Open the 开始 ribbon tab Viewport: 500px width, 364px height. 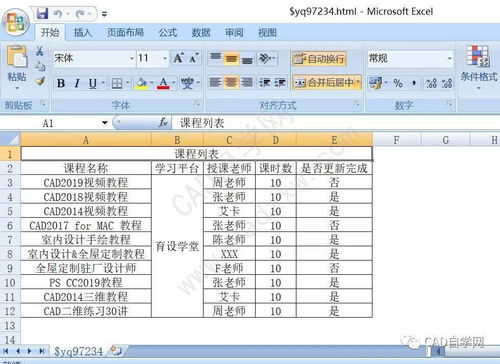(x=50, y=33)
